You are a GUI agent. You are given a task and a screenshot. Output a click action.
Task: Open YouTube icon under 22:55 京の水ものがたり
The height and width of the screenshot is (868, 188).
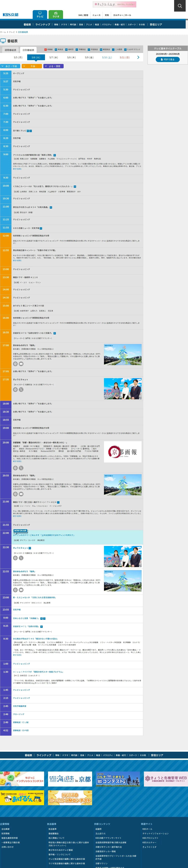pos(21,590)
